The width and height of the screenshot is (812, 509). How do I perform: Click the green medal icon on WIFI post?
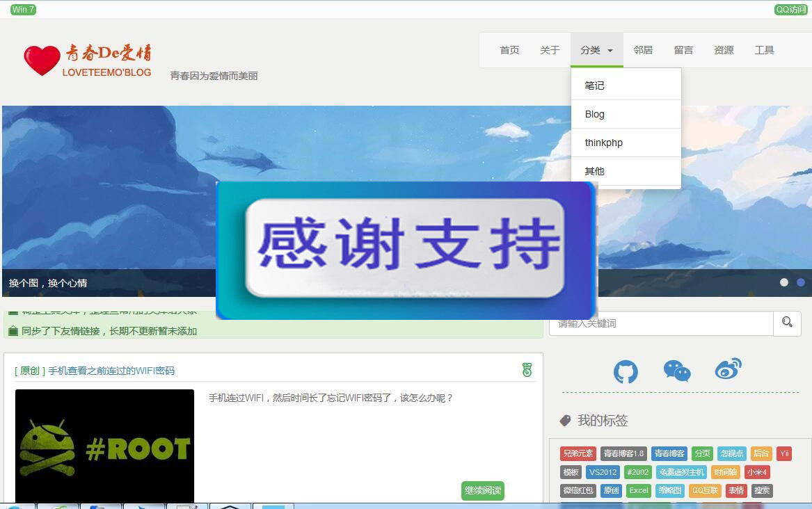pyautogui.click(x=527, y=370)
